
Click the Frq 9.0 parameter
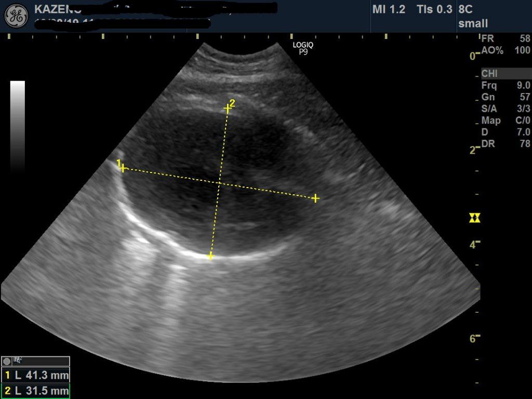coord(506,85)
